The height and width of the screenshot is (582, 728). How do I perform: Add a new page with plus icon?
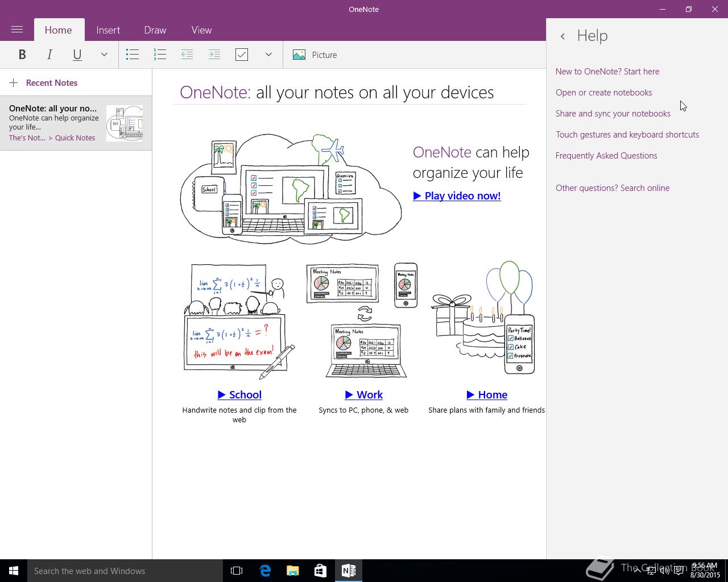[x=14, y=83]
